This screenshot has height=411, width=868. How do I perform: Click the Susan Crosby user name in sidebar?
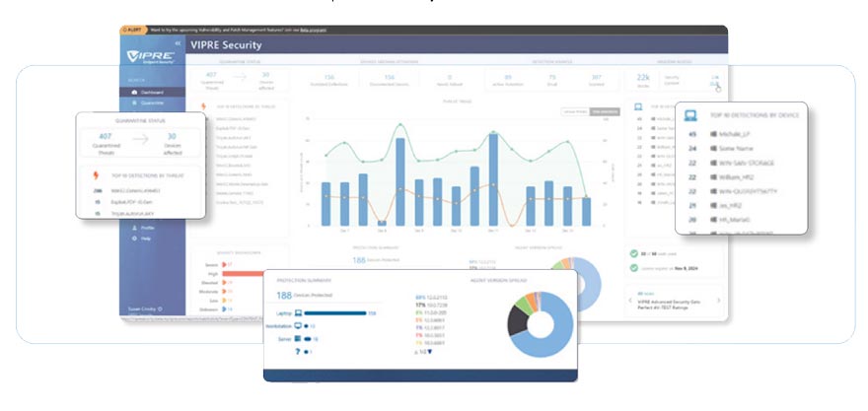(141, 309)
